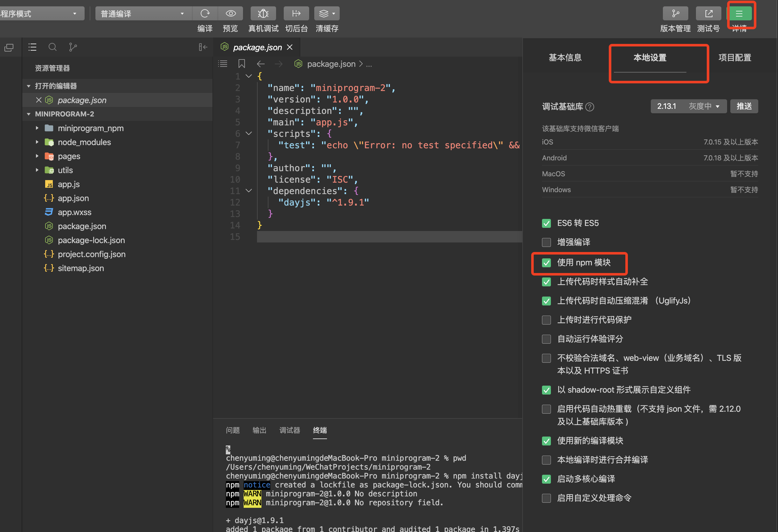The height and width of the screenshot is (532, 778).
Task: Click the preview eye icon
Action: point(231,13)
